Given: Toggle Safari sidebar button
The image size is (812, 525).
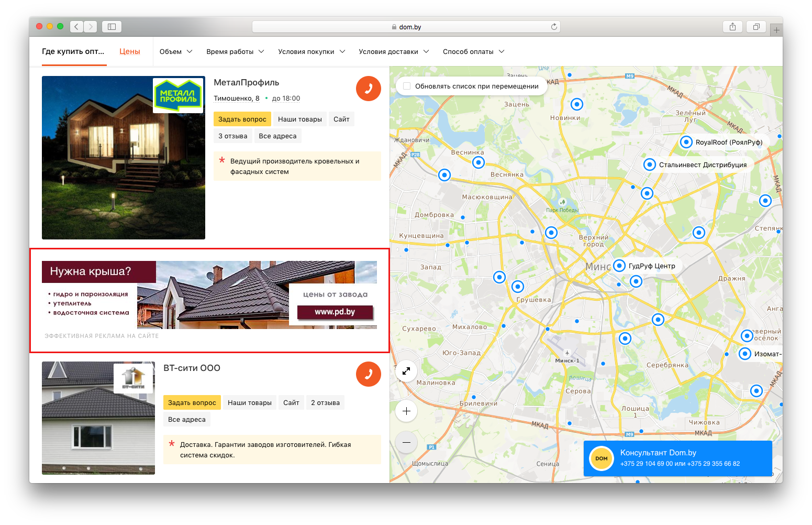Looking at the screenshot, I should (x=112, y=27).
